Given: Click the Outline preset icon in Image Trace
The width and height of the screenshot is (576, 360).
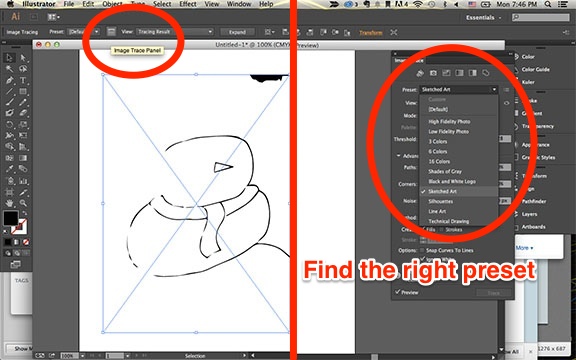Looking at the screenshot, I should (486, 73).
